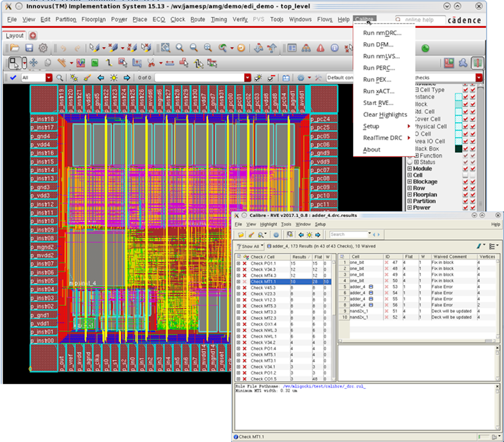Click the move objects cross-arrows tool

pos(34,63)
